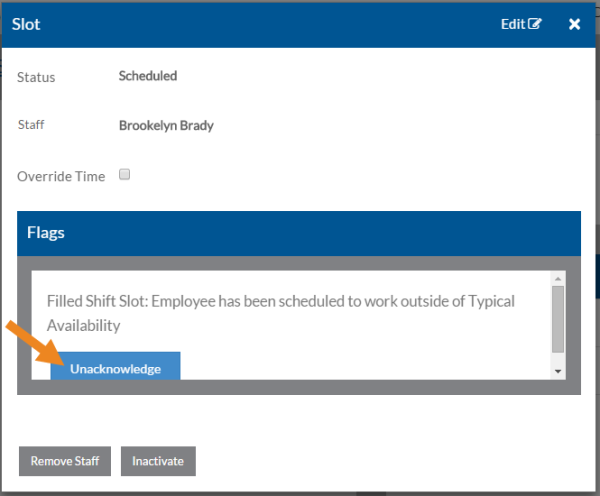Select the Scheduled status value
This screenshot has height=496, width=600.
[x=147, y=76]
